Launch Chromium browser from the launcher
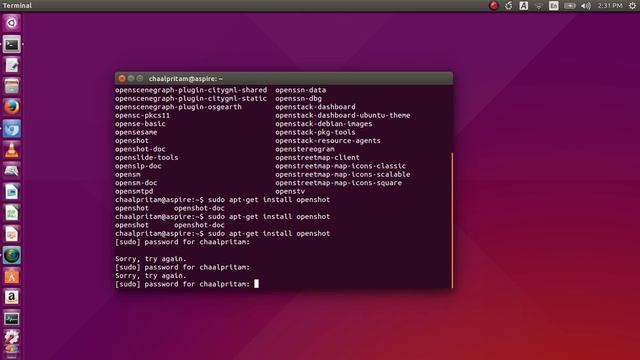The height and width of the screenshot is (360, 640). click(11, 129)
